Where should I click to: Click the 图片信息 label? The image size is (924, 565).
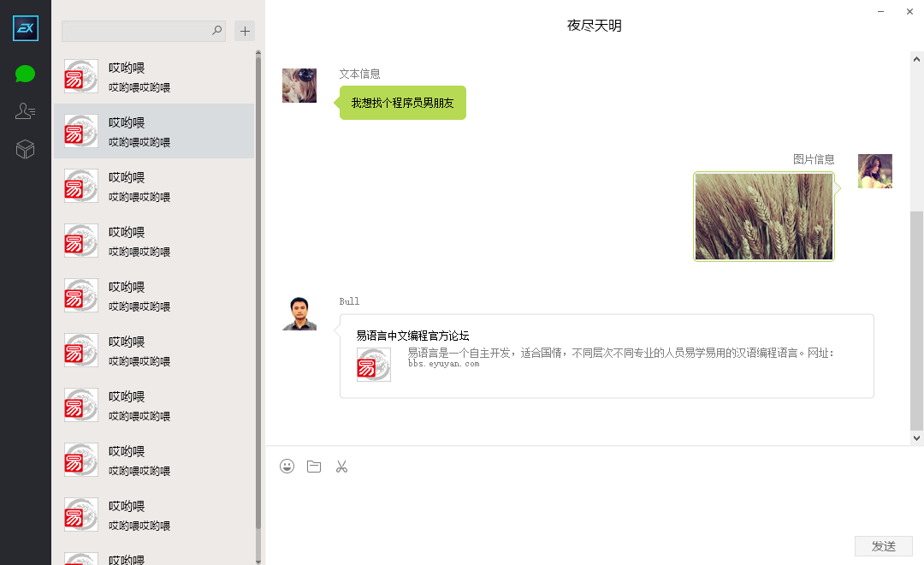click(x=814, y=159)
